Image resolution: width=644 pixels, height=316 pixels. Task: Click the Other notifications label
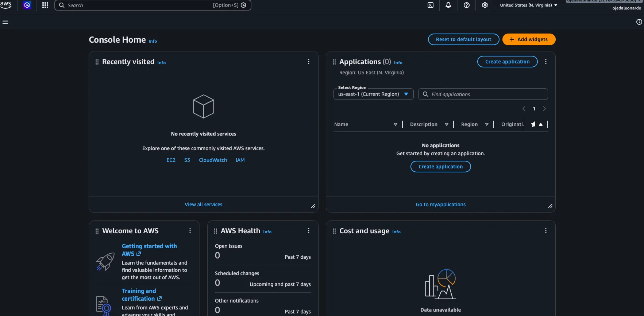(x=237, y=301)
